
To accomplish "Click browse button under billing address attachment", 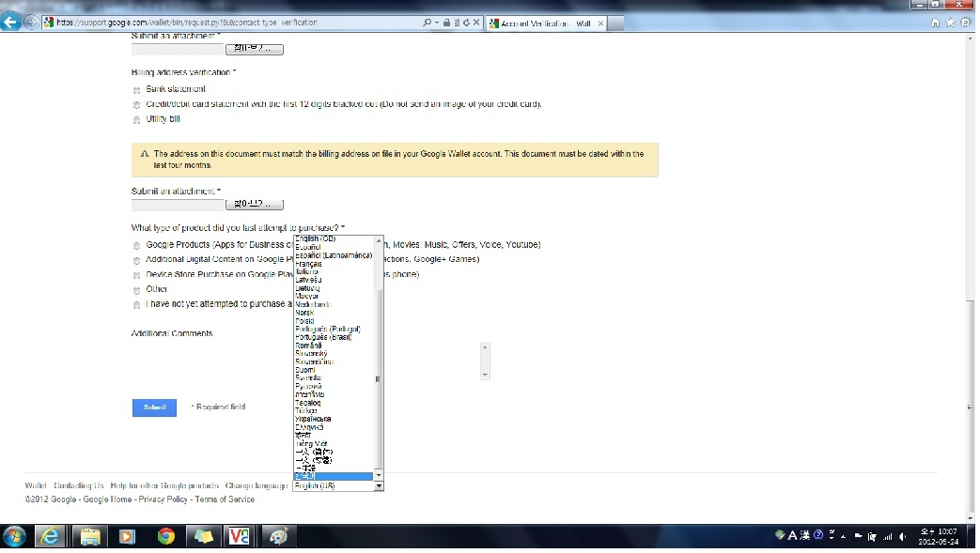I will pos(255,205).
